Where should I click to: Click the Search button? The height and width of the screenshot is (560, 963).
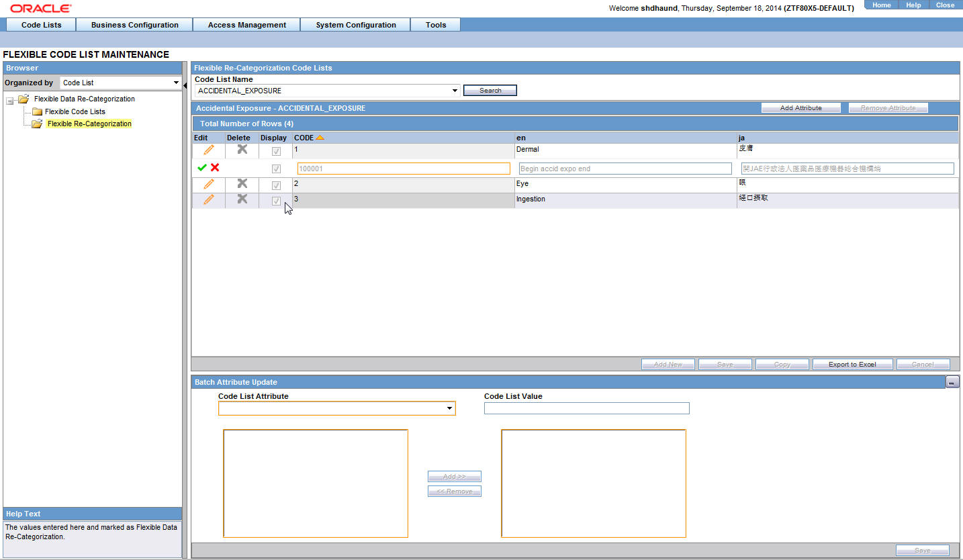pos(490,91)
